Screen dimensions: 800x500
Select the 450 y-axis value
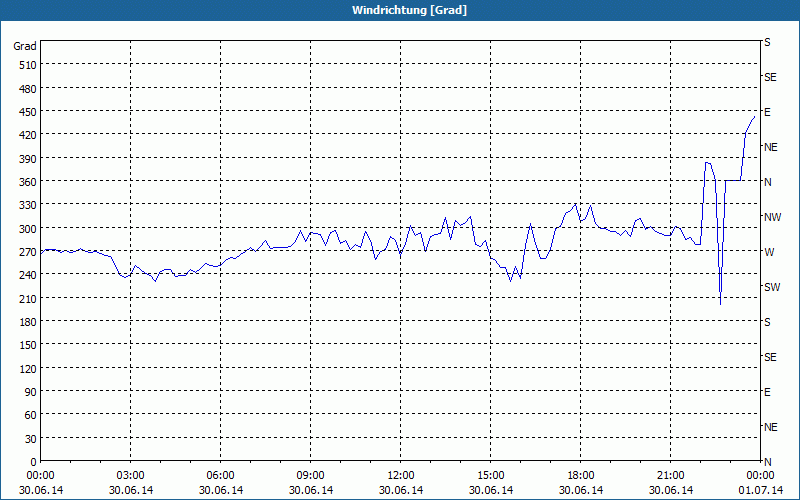pos(28,112)
